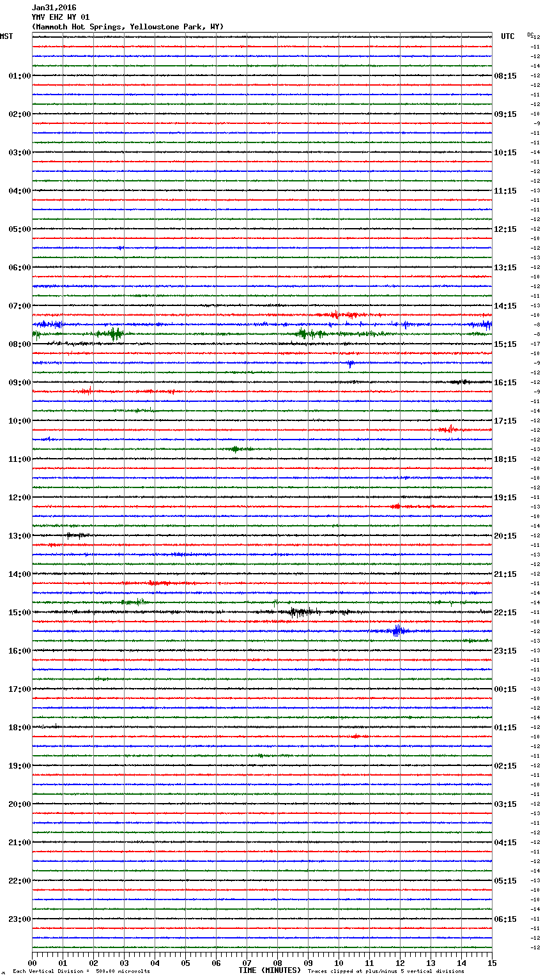The width and height of the screenshot is (543, 980).
Task: Select the 13:00 MST time label
Action: pyautogui.click(x=19, y=536)
